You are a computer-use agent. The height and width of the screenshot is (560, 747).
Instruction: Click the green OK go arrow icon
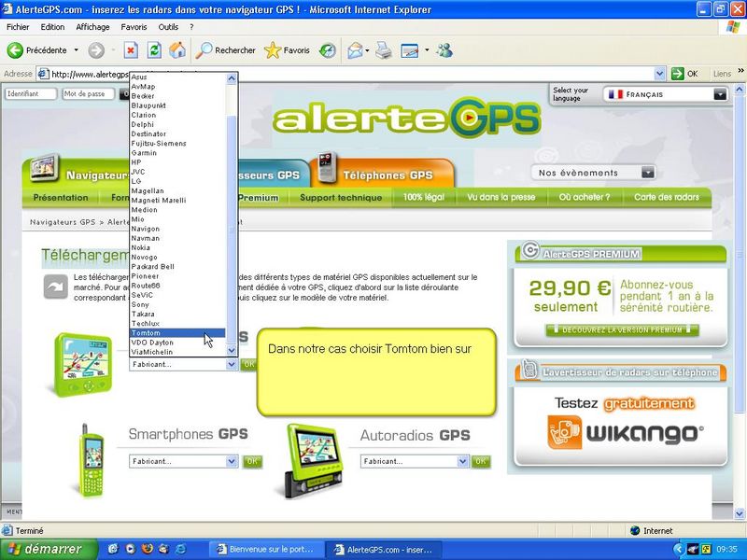[678, 74]
